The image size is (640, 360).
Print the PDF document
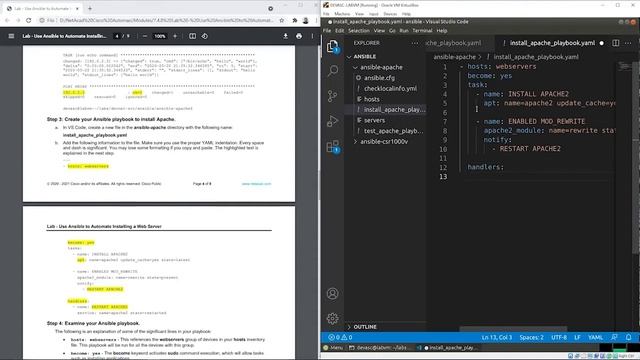click(x=299, y=36)
